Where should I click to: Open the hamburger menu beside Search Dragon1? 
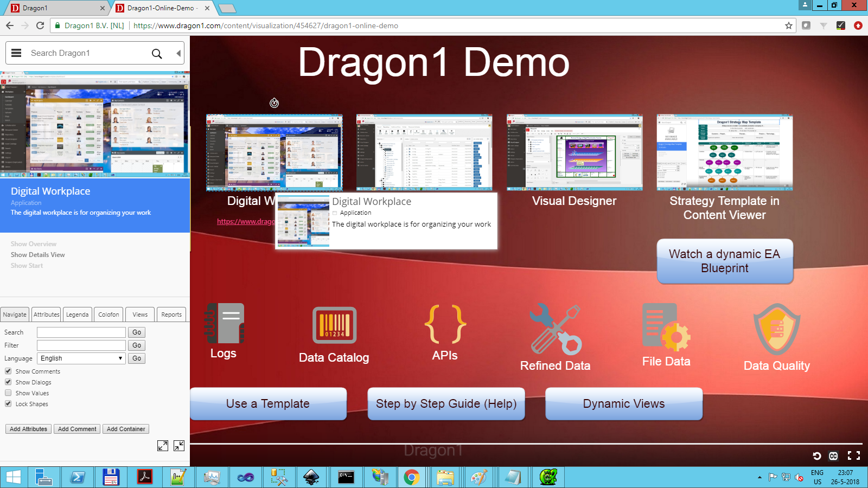(16, 53)
